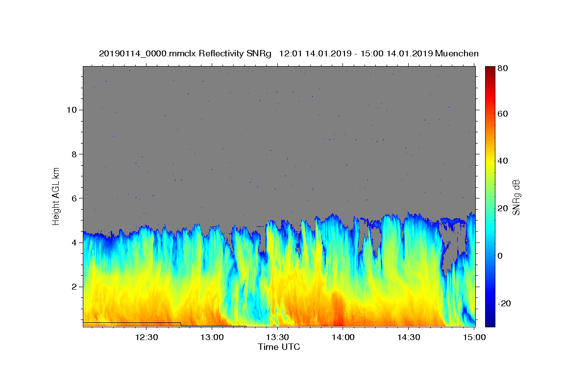Click the 14:30 time tick label
Viewport: 588px width, 392px height.
[409, 337]
